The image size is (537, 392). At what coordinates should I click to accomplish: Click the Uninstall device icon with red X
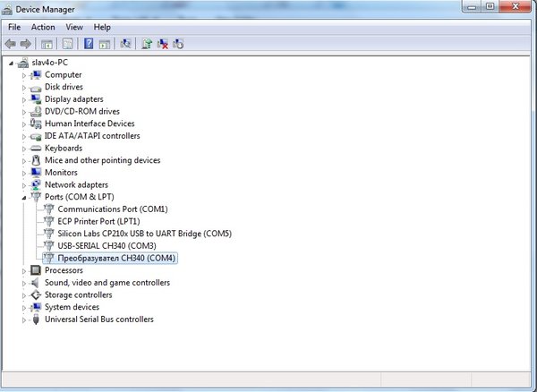click(162, 44)
